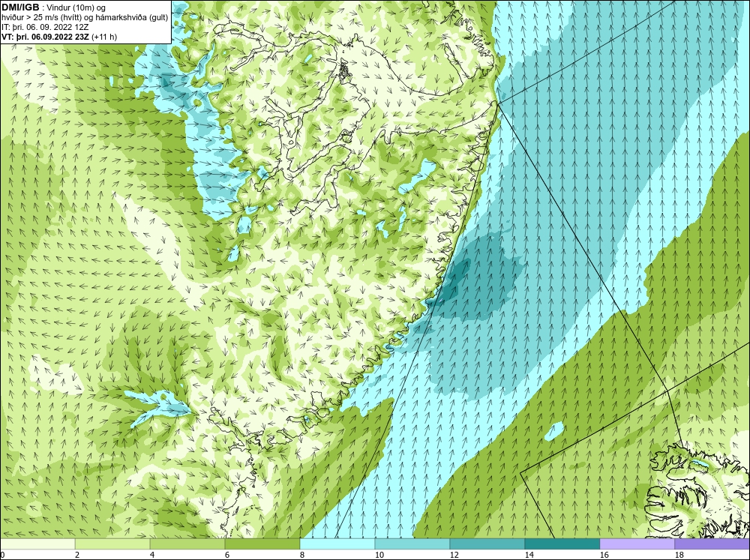Click the 0–2 m/s palest legend swatch

click(x=37, y=544)
